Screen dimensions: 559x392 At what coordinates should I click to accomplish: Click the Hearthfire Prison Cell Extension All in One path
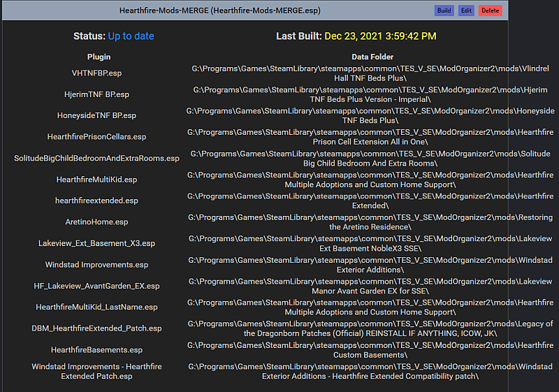pos(370,137)
